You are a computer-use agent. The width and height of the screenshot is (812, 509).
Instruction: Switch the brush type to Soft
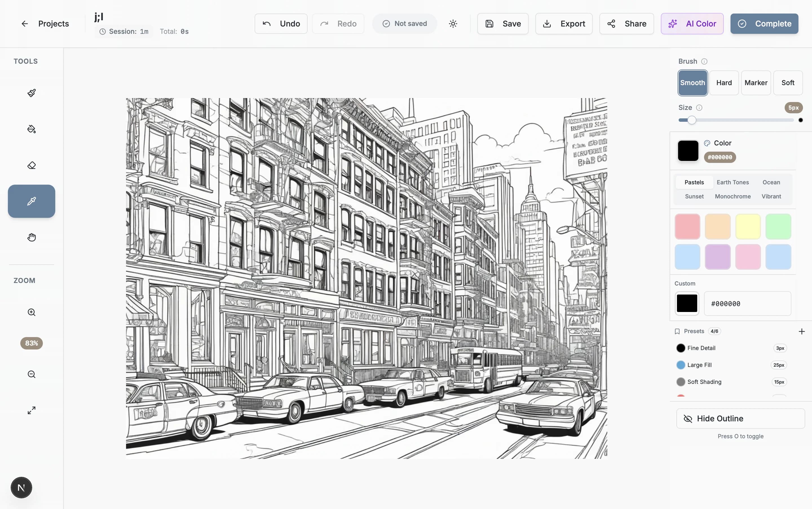(788, 83)
